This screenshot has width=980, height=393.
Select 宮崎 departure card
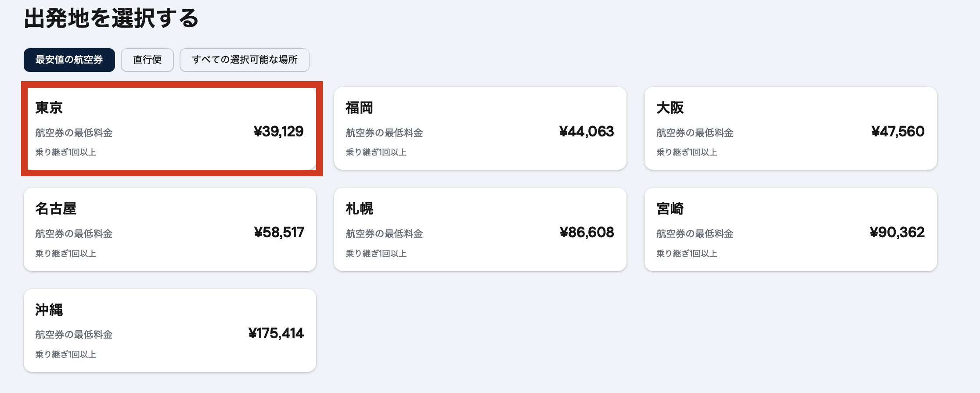pyautogui.click(x=790, y=229)
